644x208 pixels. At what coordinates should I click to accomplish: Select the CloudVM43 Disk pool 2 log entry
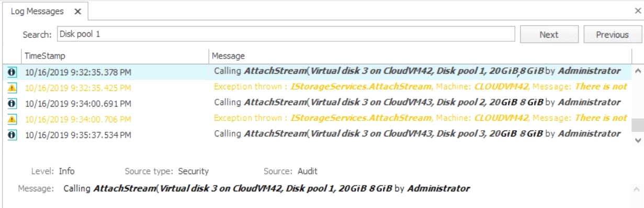319,102
